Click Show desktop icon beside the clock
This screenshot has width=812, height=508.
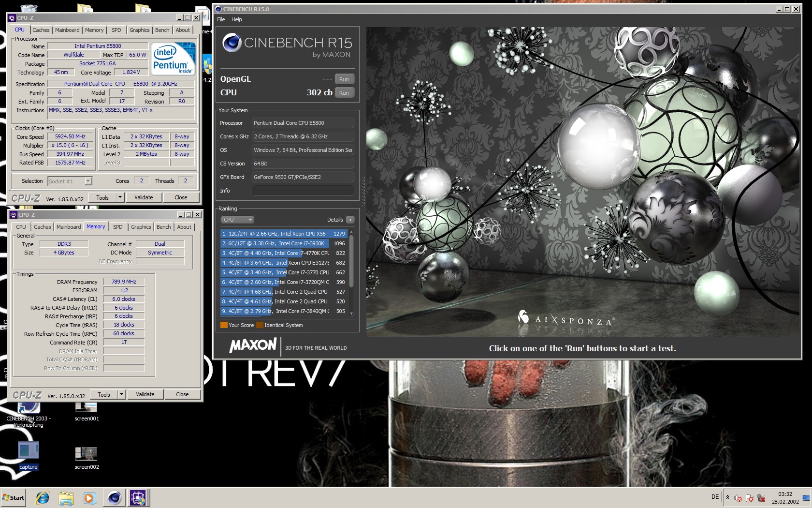point(806,498)
